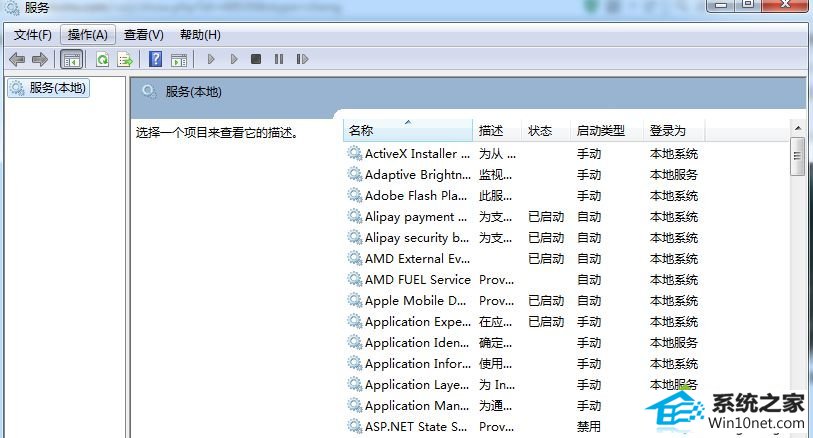Click 本地服务 login for Adaptive Brightness

tap(674, 175)
